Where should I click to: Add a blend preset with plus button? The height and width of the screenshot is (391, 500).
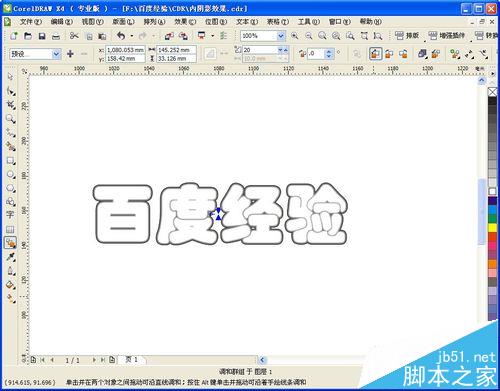70,54
